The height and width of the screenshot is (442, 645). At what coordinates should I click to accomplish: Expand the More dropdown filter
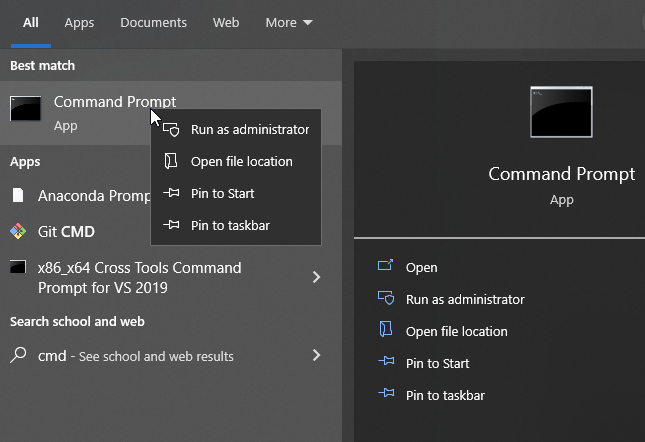(x=289, y=22)
